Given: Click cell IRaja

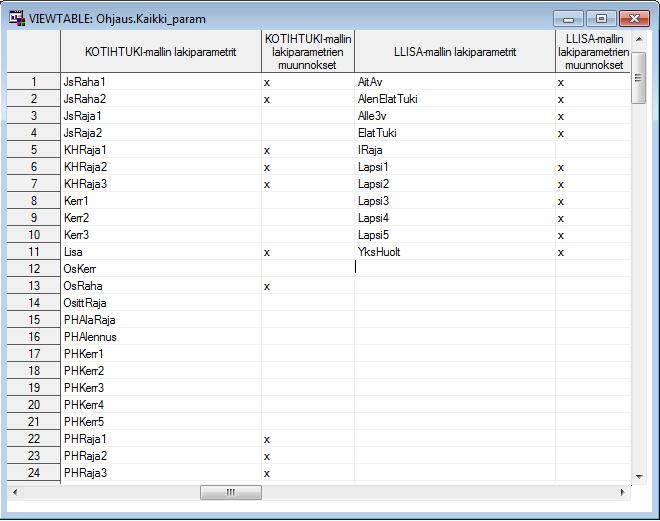Looking at the screenshot, I should 455,150.
